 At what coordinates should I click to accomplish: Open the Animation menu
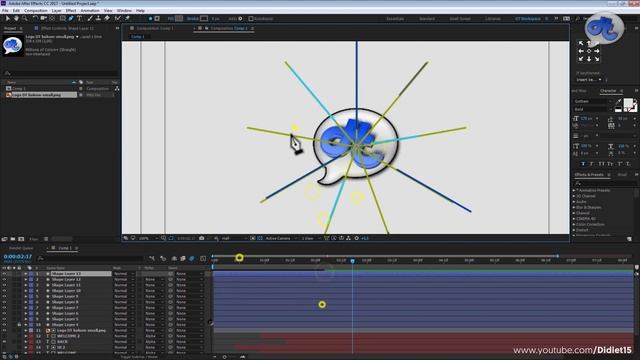click(x=90, y=11)
